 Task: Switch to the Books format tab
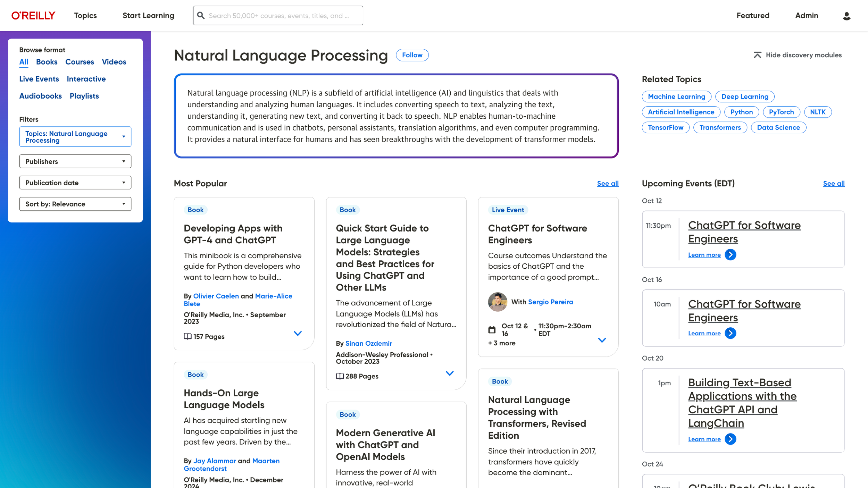coord(47,62)
